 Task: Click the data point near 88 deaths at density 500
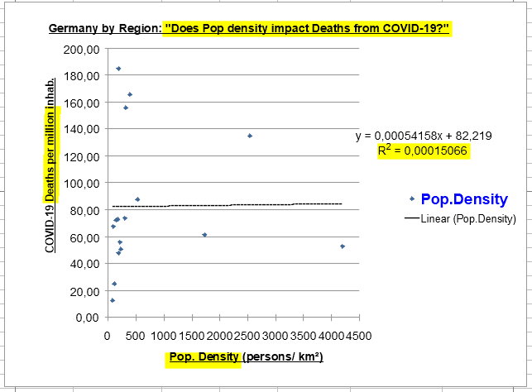point(137,199)
